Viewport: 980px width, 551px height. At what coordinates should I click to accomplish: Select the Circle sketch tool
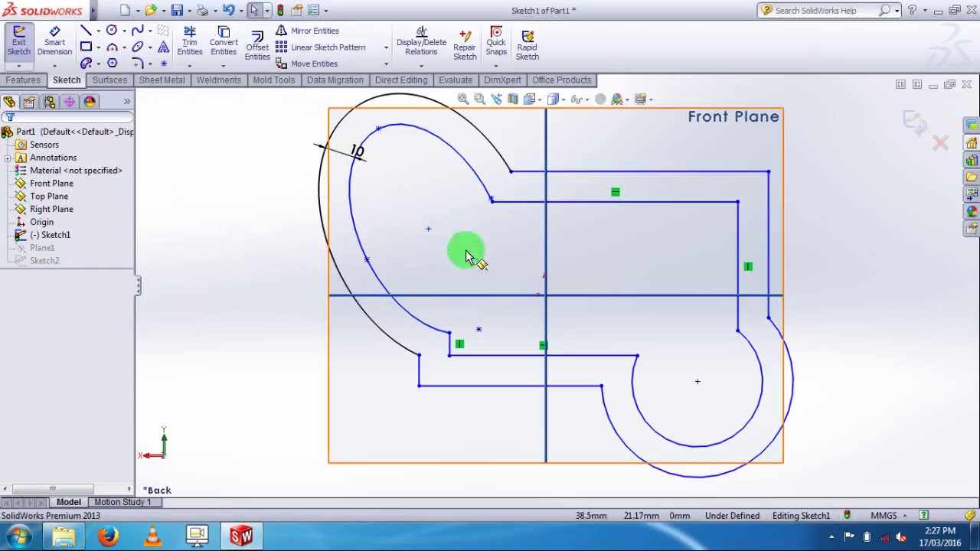[x=112, y=31]
